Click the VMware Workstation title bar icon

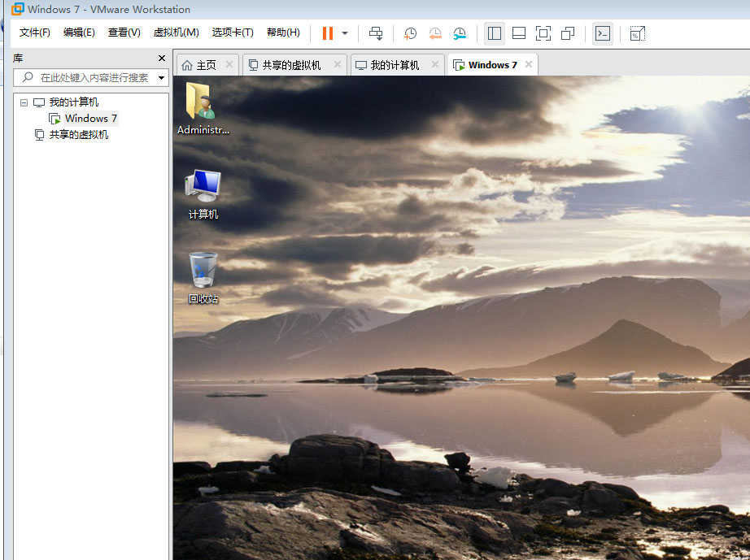18,9
